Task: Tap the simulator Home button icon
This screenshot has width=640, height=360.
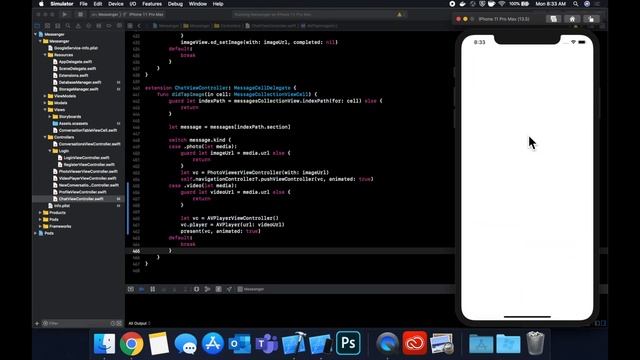Action: 572,19
